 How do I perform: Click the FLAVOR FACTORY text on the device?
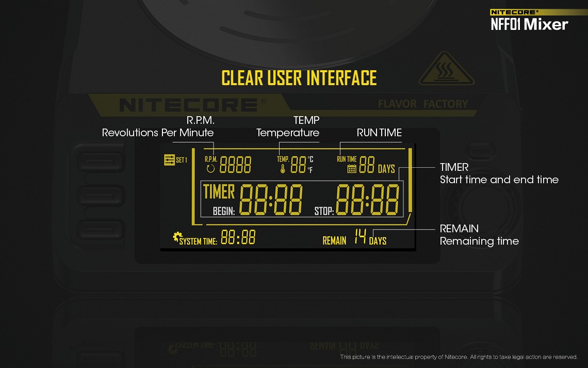click(423, 104)
